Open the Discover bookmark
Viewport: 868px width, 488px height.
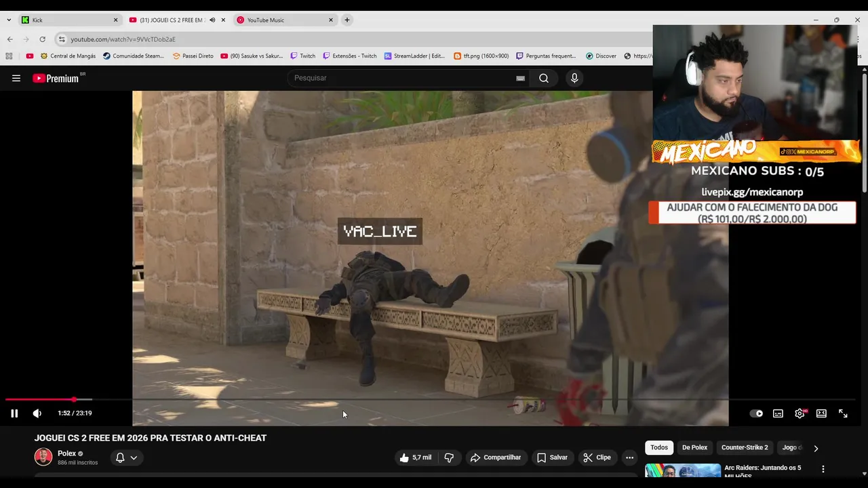click(x=601, y=56)
